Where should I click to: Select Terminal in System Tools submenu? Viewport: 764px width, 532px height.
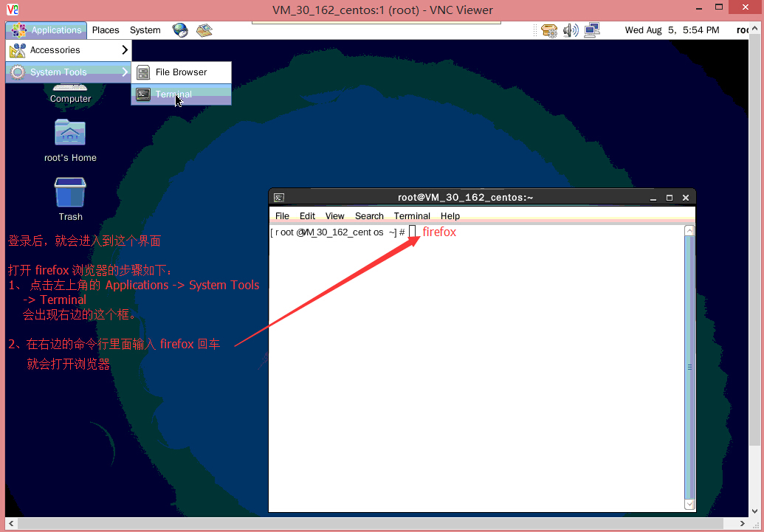pyautogui.click(x=173, y=94)
